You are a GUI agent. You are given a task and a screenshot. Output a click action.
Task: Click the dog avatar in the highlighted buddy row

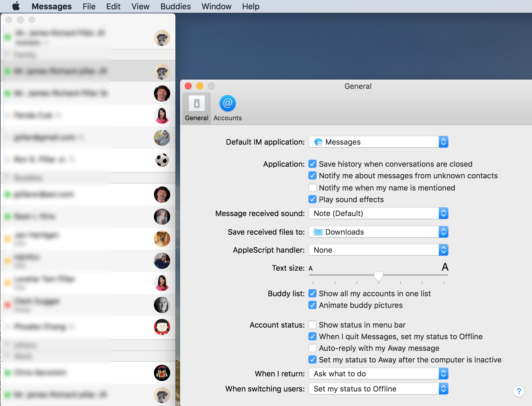(162, 71)
